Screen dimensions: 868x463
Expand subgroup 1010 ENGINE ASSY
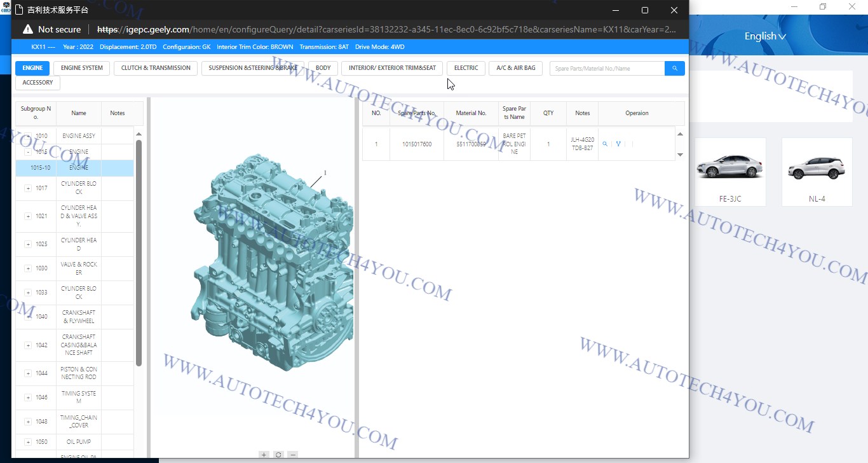point(28,136)
